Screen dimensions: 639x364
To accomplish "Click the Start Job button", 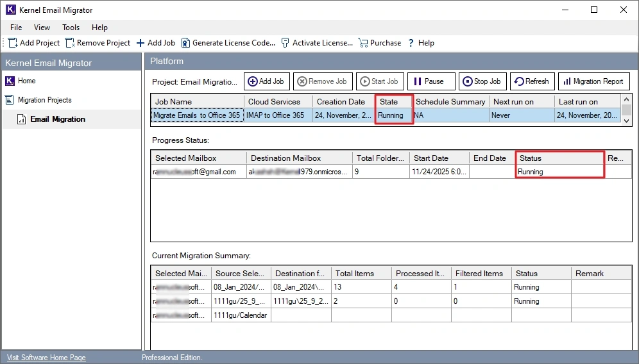I will click(380, 81).
